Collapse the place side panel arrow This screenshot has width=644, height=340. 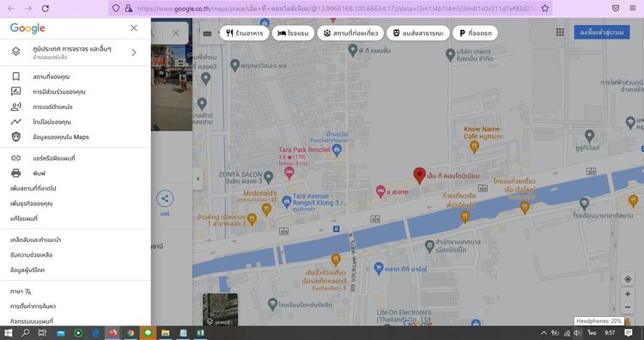pyautogui.click(x=198, y=179)
